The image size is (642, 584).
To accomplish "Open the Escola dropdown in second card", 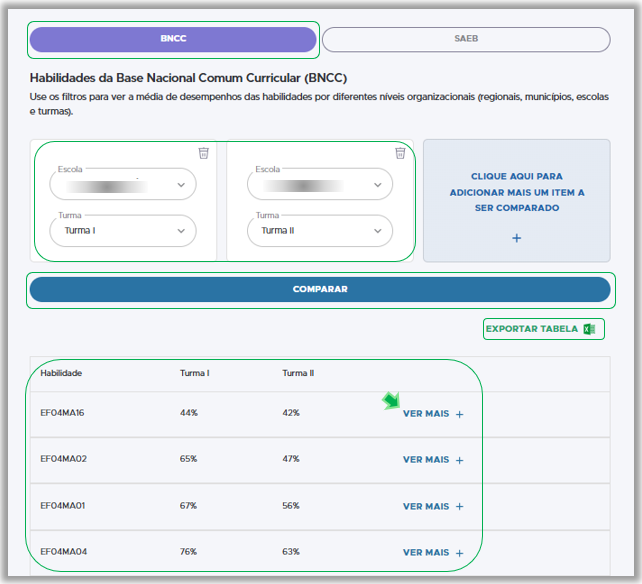I will (320, 184).
